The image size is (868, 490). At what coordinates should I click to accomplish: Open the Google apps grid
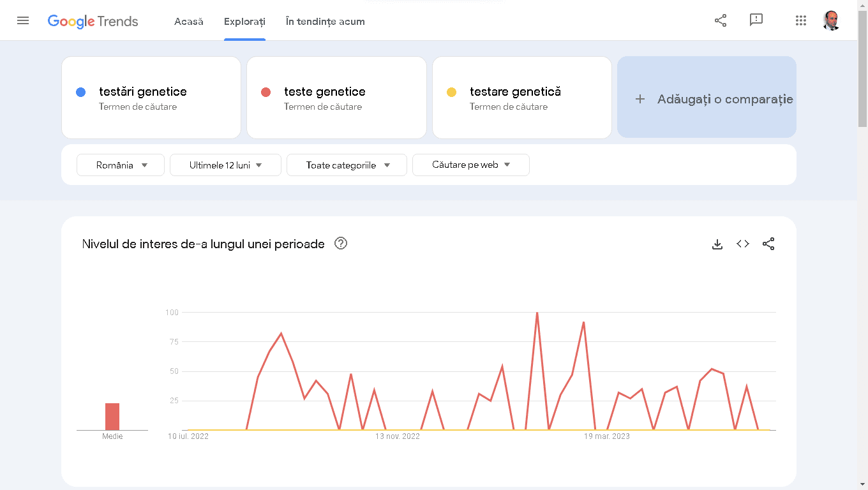click(801, 20)
